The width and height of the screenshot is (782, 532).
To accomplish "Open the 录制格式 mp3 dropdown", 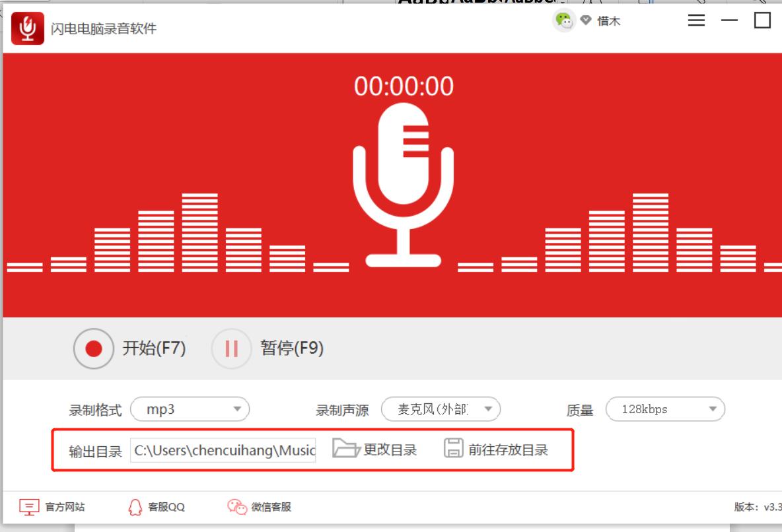I will pyautogui.click(x=190, y=409).
